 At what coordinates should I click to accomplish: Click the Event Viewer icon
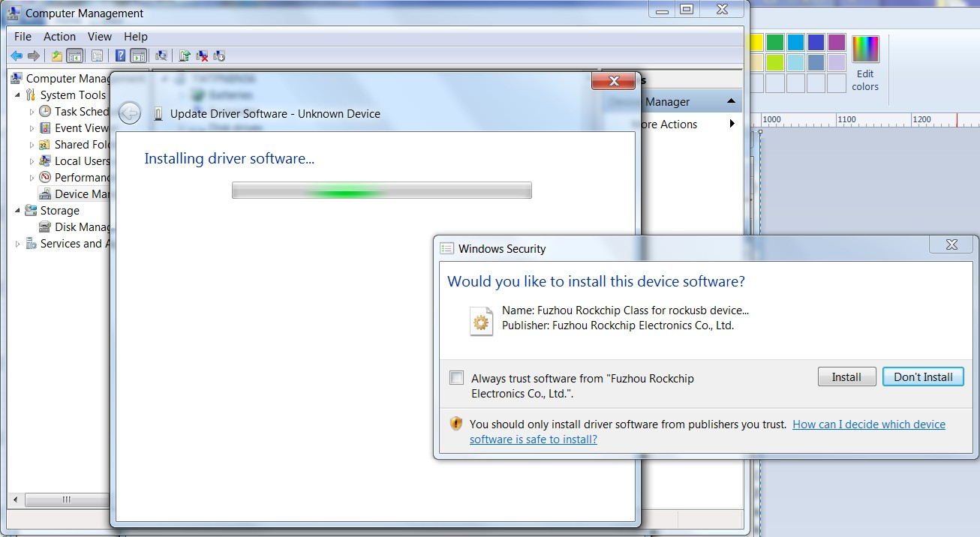pos(45,127)
